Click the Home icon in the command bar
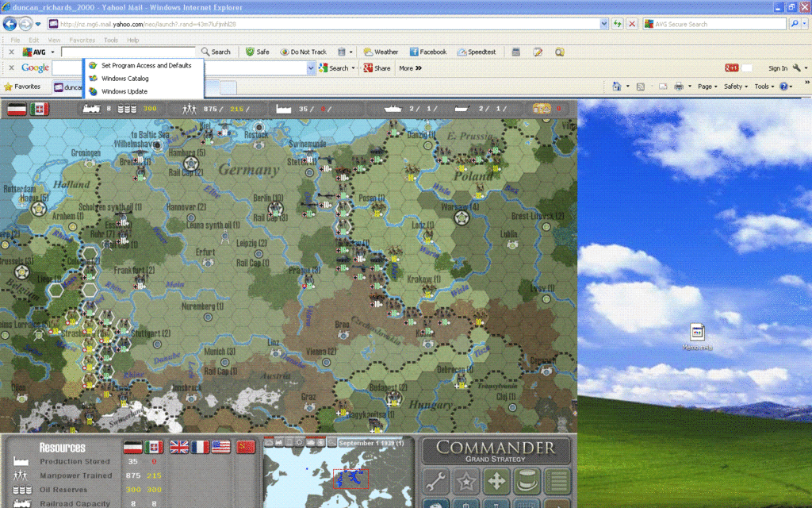 (x=617, y=87)
